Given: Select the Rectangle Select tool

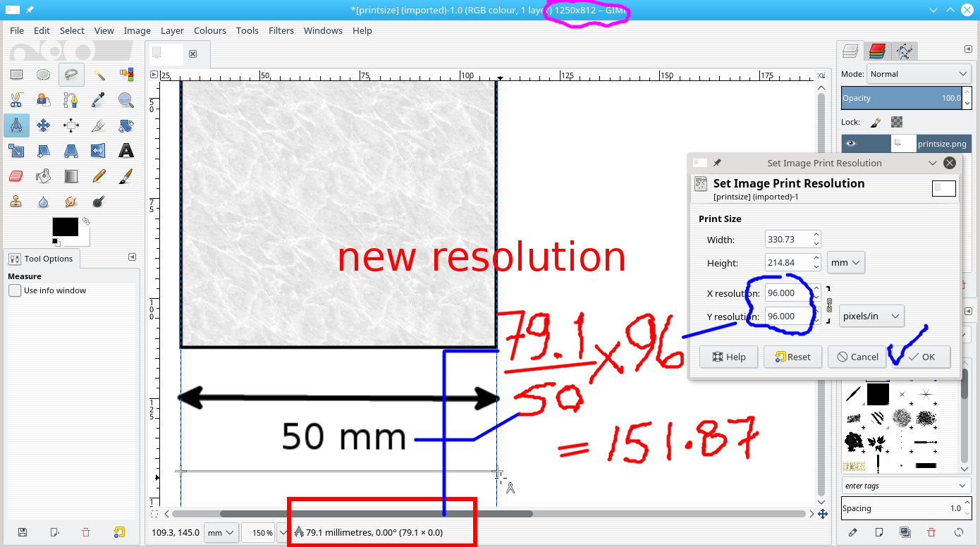Looking at the screenshot, I should [16, 75].
